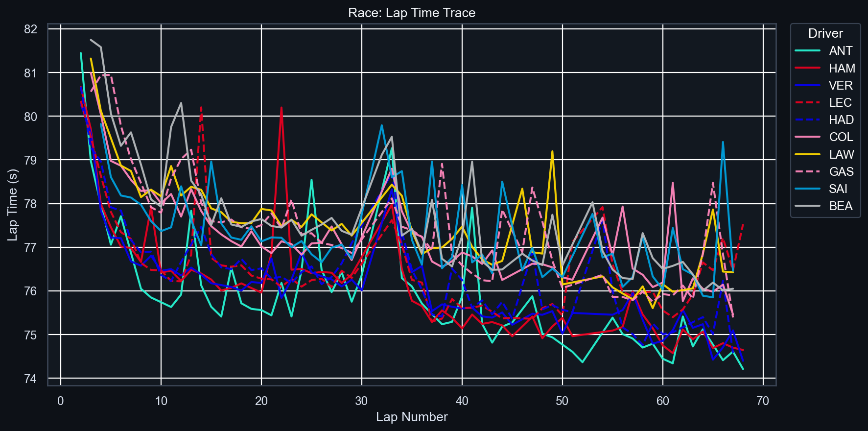Click the y-axis tick label 75
This screenshot has width=868, height=431.
(30, 335)
